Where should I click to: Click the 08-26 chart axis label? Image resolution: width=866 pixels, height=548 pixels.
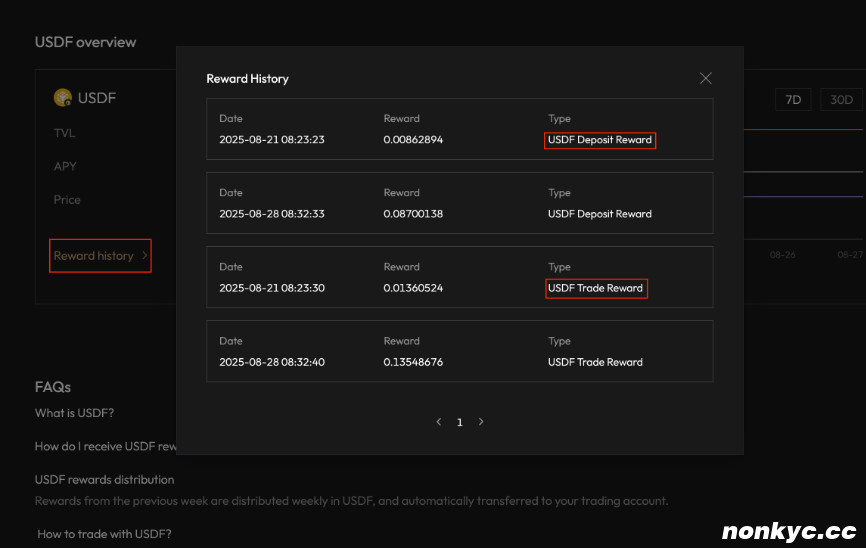pyautogui.click(x=783, y=255)
